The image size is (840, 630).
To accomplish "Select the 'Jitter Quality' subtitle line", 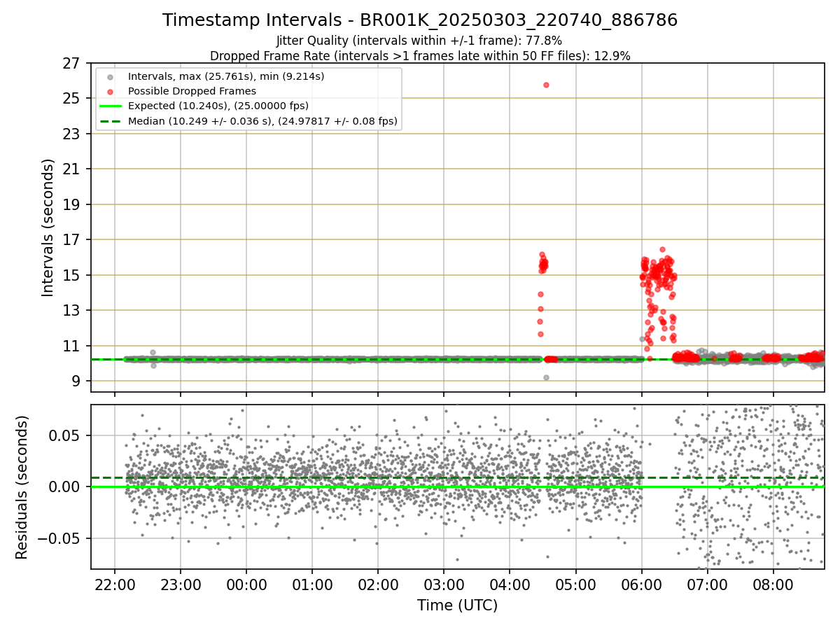I will (419, 41).
